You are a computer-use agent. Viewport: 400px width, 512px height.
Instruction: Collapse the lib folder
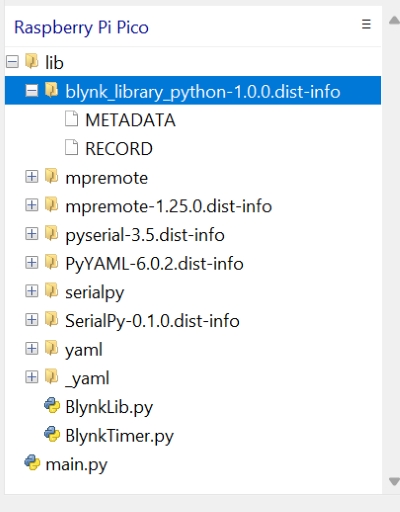coord(12,62)
